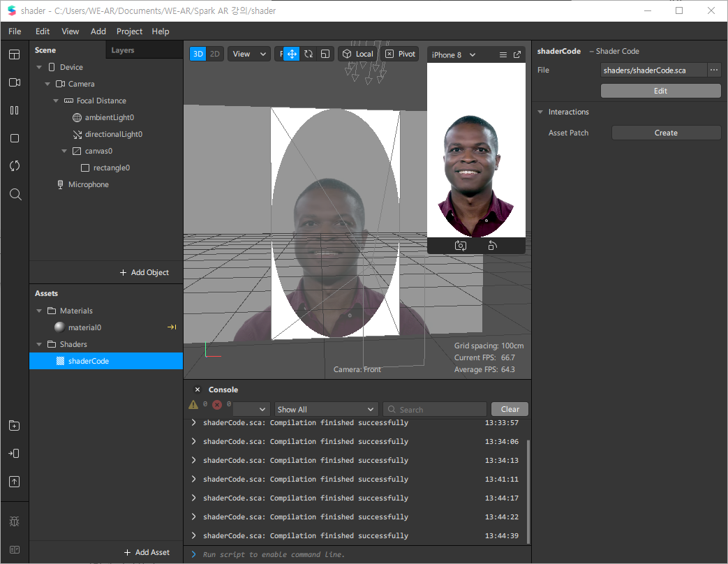Click Add Object button
Screen dimensions: 728x564
(x=144, y=272)
